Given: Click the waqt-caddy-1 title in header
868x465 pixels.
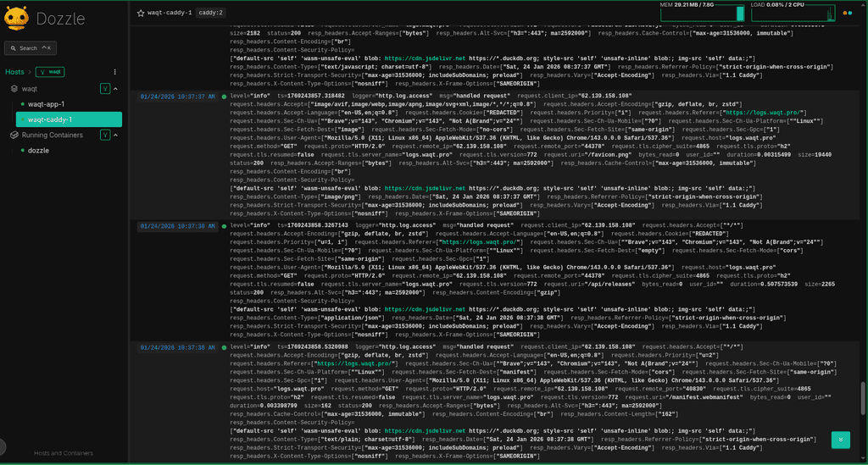Looking at the screenshot, I should 170,13.
